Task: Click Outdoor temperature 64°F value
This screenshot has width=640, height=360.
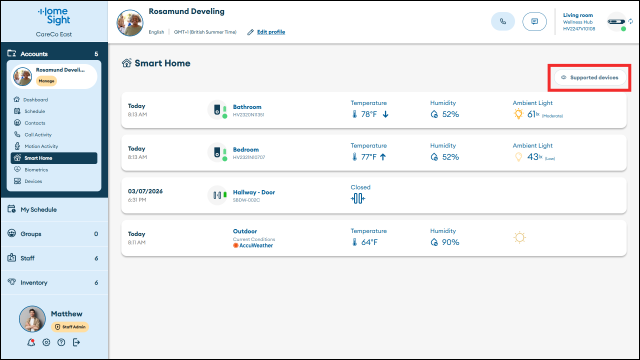Action: (x=369, y=242)
